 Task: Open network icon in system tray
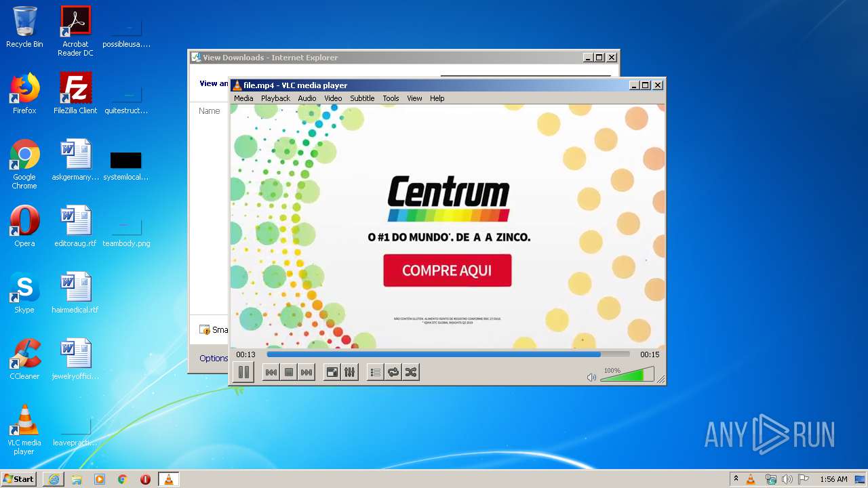(770, 479)
